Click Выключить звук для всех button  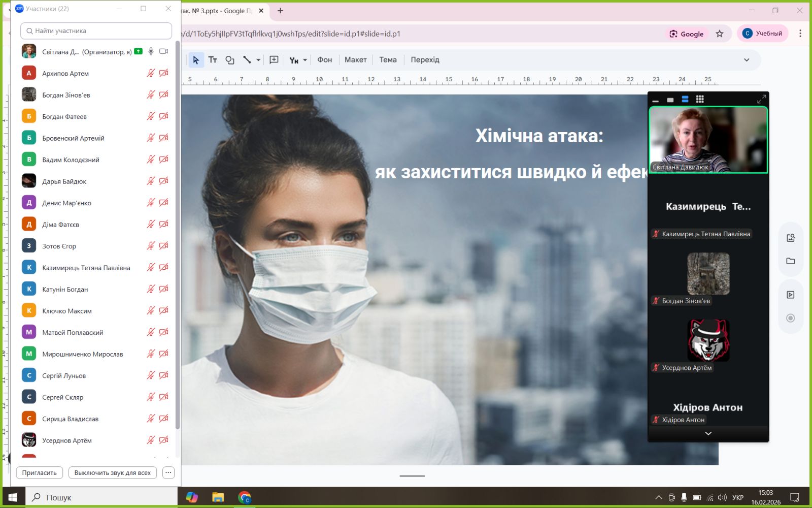point(113,472)
